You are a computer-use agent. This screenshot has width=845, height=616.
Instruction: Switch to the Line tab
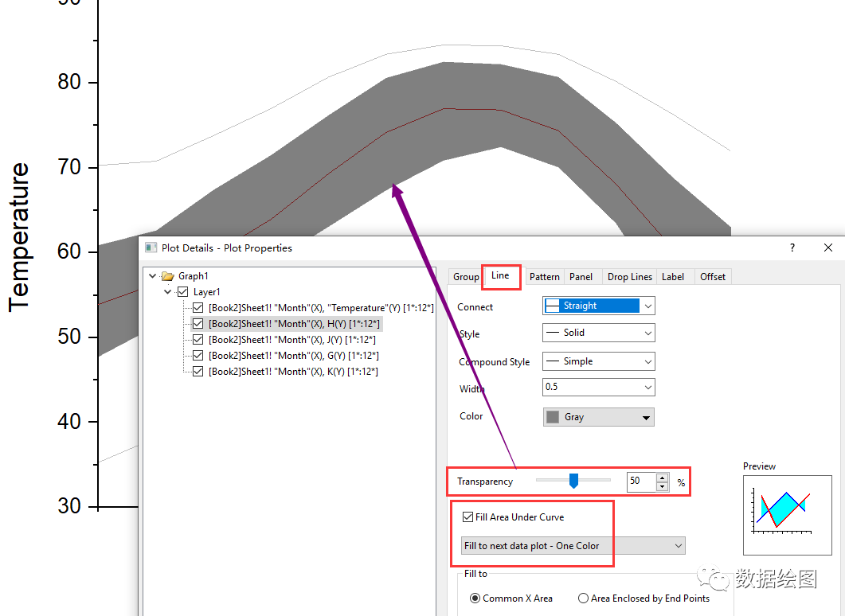click(x=500, y=275)
